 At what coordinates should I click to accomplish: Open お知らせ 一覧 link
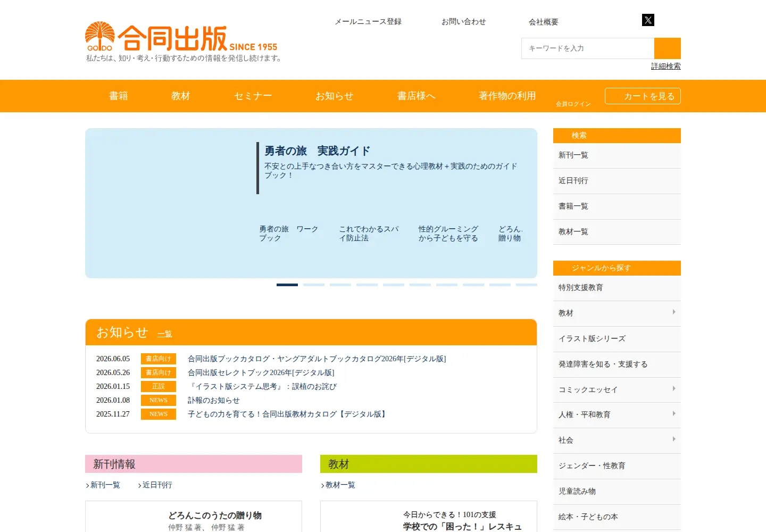pyautogui.click(x=164, y=334)
